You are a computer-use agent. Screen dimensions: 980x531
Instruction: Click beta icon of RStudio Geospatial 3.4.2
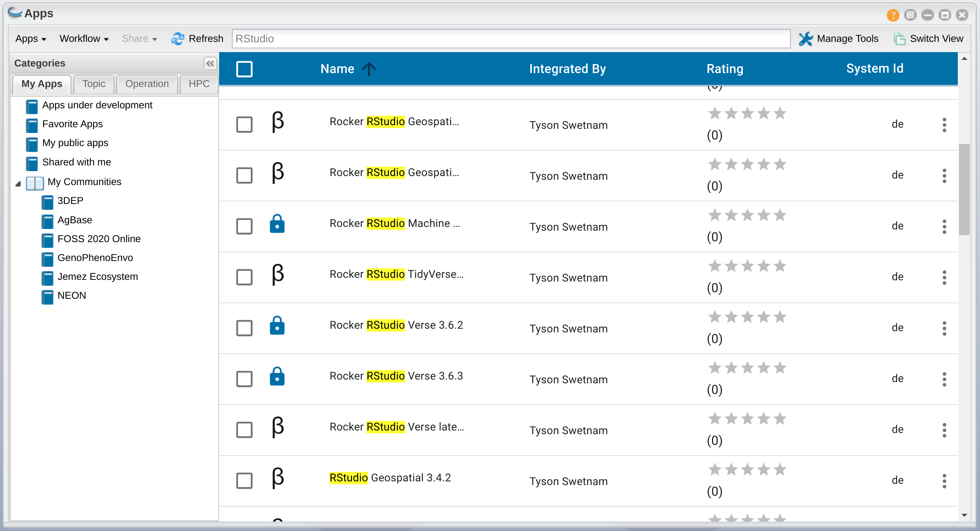[x=278, y=478]
